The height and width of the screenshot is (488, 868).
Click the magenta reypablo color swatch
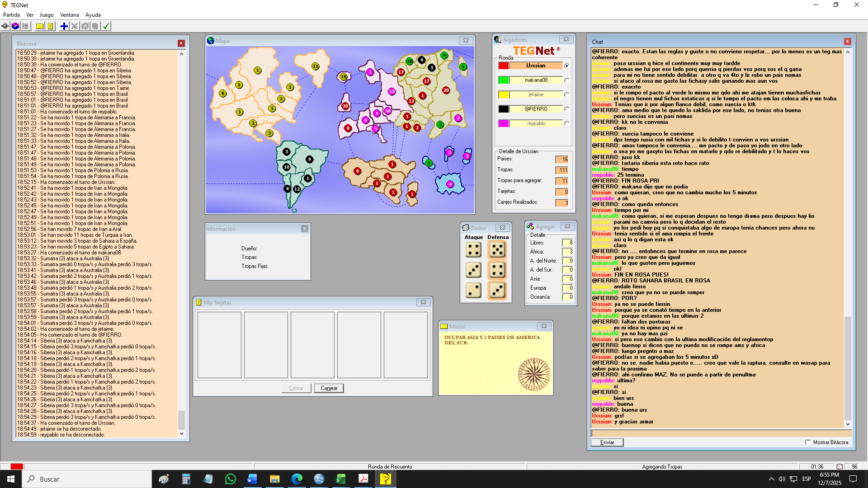504,124
